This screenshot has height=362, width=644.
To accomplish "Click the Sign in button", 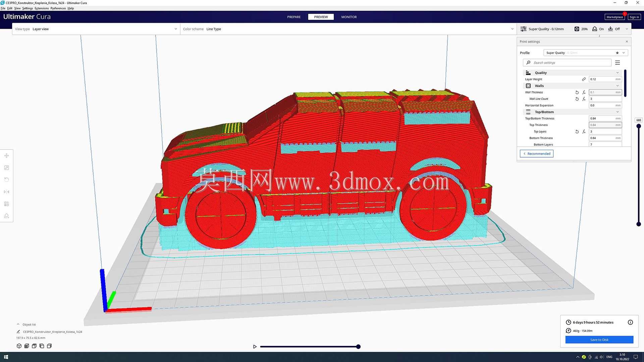I will click(x=634, y=17).
